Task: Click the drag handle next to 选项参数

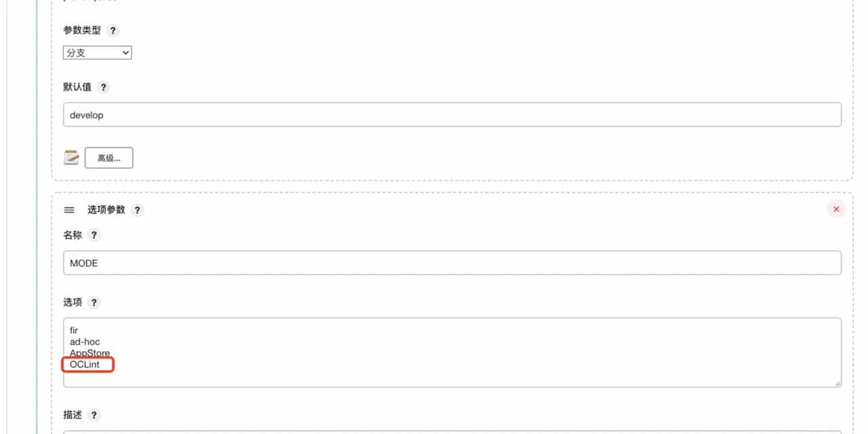Action: (x=68, y=210)
